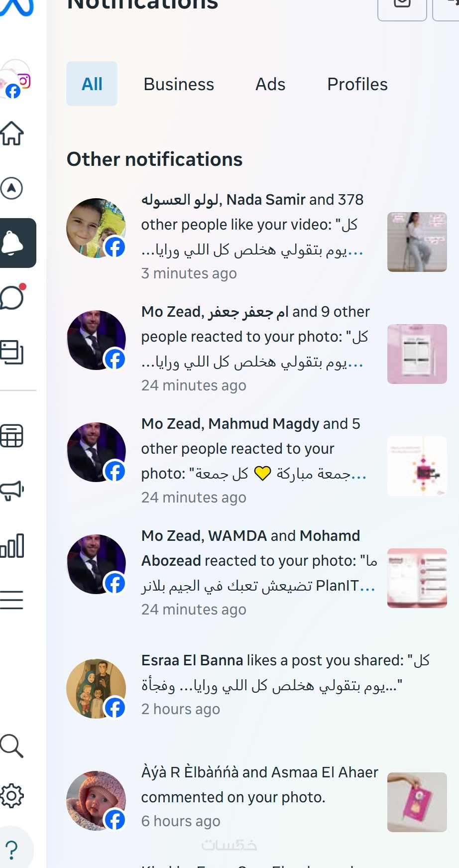Switch to the Ads tab
The image size is (459, 868).
click(270, 84)
